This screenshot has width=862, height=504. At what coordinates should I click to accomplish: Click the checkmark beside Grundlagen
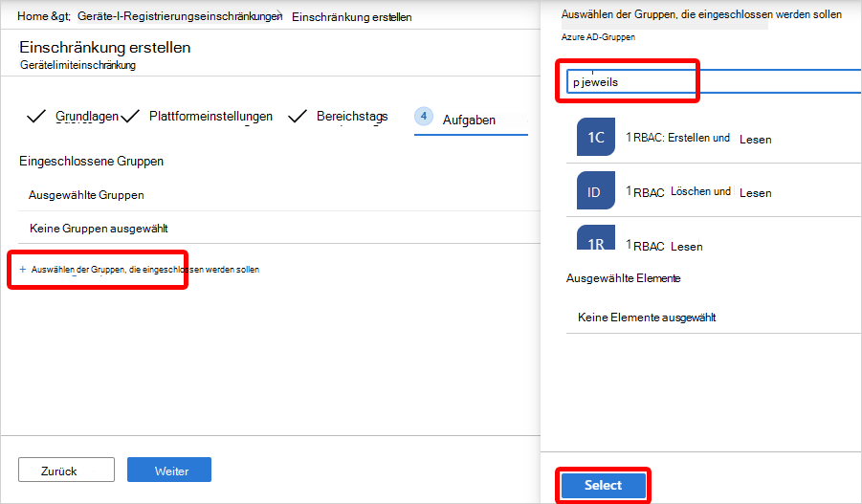[x=36, y=117]
